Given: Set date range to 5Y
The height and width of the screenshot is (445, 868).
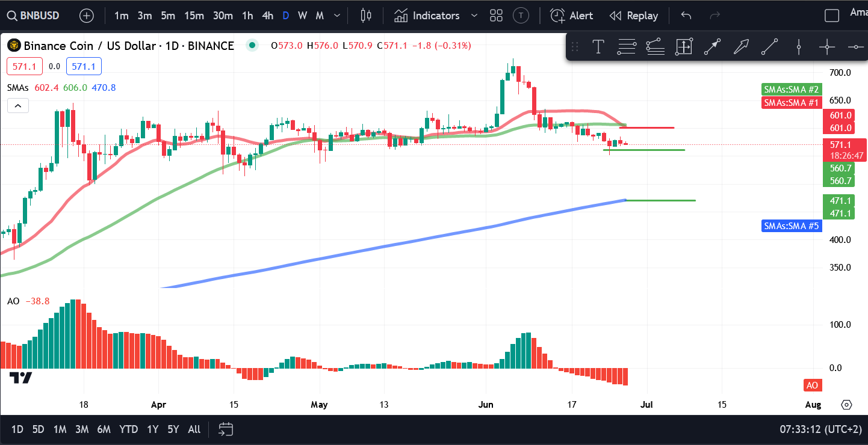Looking at the screenshot, I should tap(173, 429).
